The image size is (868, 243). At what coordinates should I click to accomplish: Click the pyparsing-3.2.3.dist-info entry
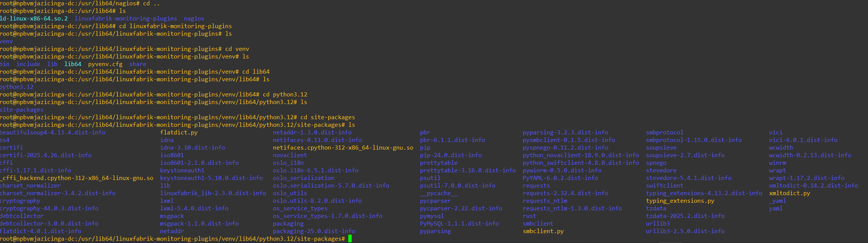[565, 133]
